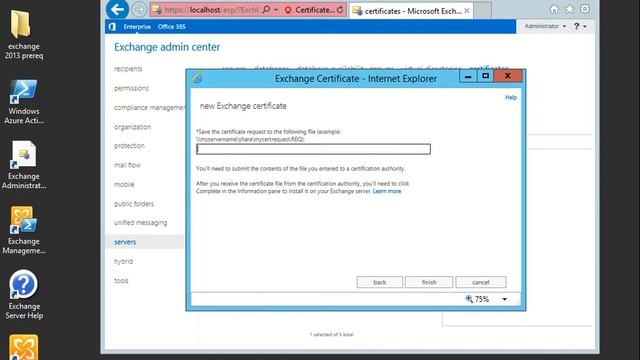
Task: Open hybrid section in sidebar
Action: [x=123, y=261]
